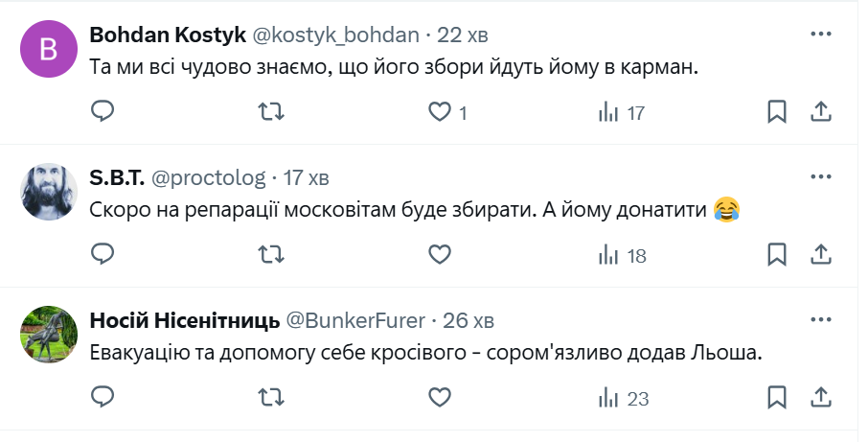Open more menu on S.B.T.'s tweet

(821, 176)
